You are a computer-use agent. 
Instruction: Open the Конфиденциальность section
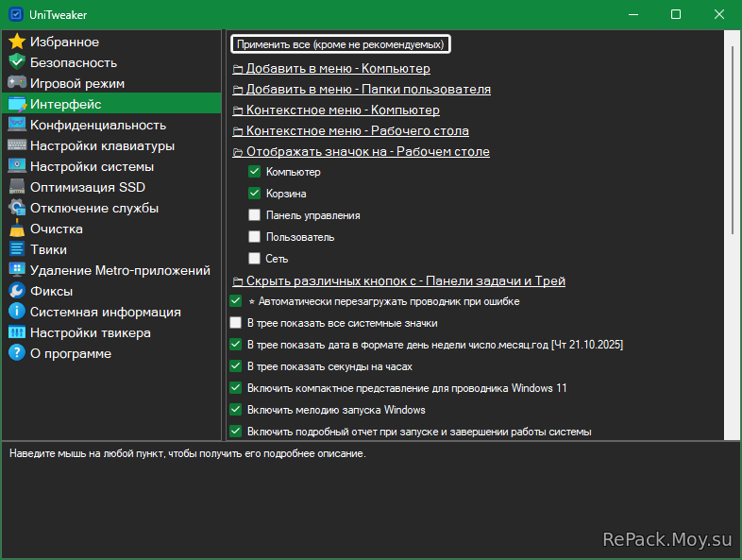click(97, 125)
